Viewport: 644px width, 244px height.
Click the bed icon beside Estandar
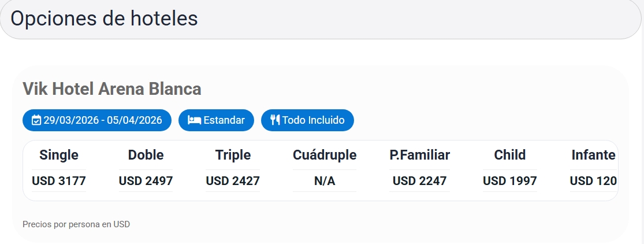tap(194, 120)
